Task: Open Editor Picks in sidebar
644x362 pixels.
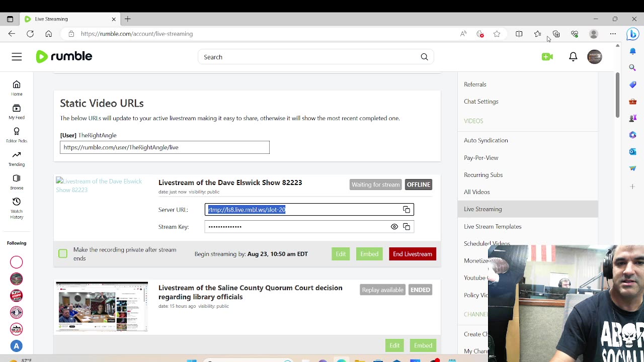Action: click(x=17, y=135)
